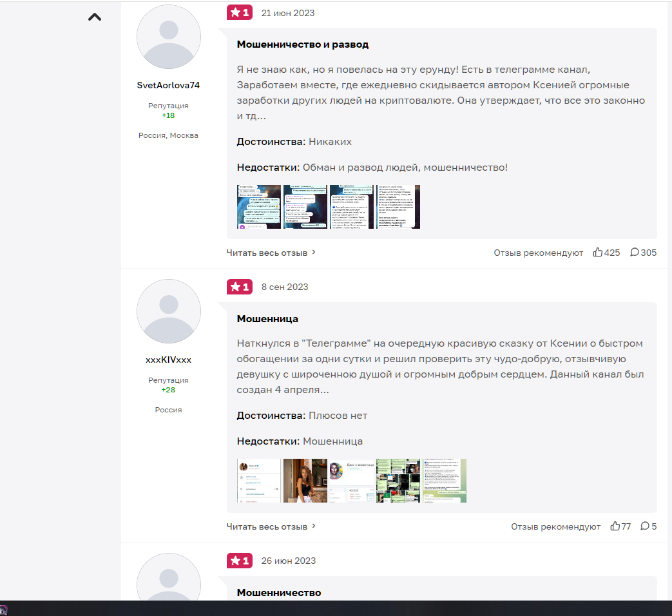Click the scroll-to-top chevron arrow
This screenshot has height=616, width=672.
pyautogui.click(x=95, y=17)
